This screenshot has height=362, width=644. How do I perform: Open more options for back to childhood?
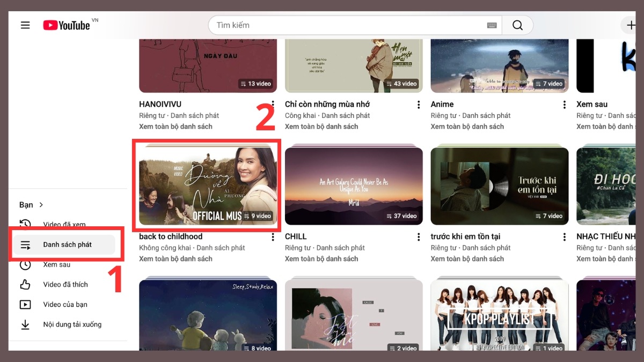click(273, 237)
